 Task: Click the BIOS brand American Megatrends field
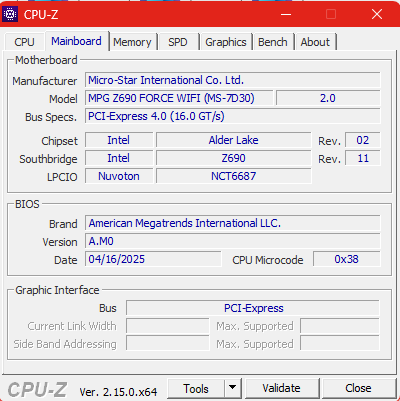[233, 223]
